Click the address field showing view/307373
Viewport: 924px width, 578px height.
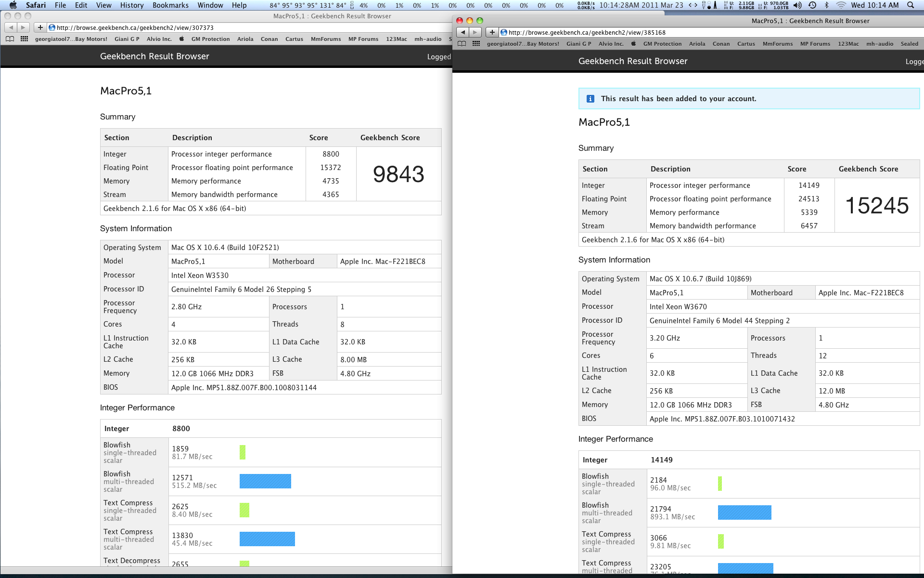point(250,27)
